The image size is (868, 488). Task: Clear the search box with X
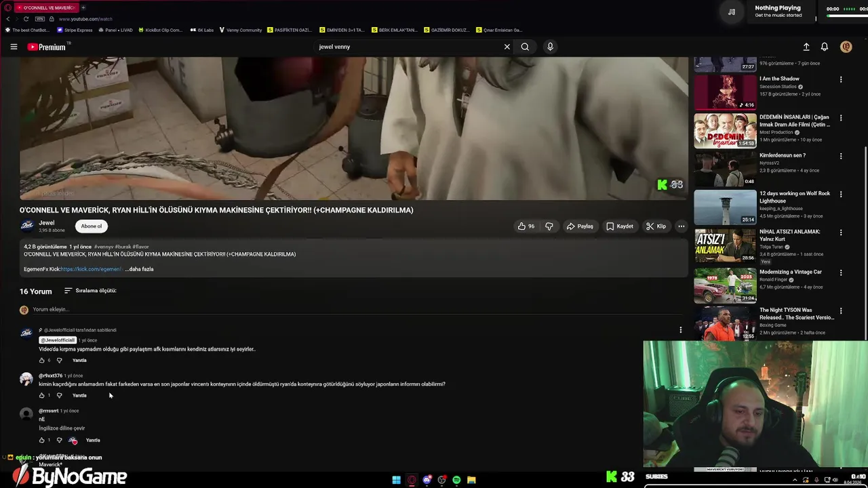tap(507, 47)
